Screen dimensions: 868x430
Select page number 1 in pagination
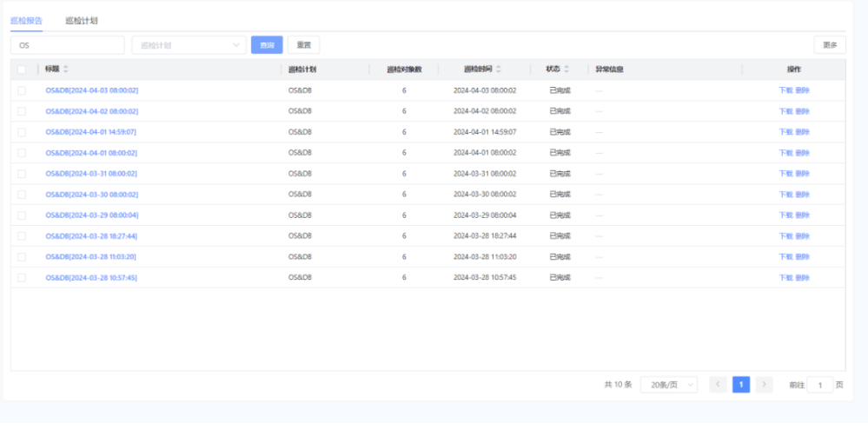(x=740, y=385)
